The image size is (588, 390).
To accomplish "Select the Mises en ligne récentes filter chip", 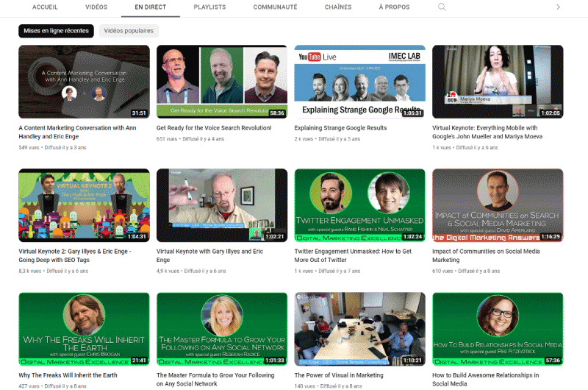I will click(57, 31).
